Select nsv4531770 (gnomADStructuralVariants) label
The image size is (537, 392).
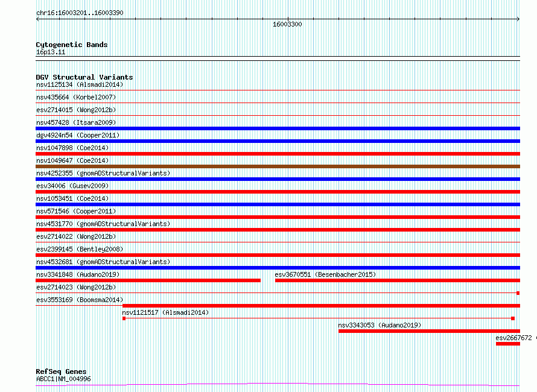tap(103, 224)
